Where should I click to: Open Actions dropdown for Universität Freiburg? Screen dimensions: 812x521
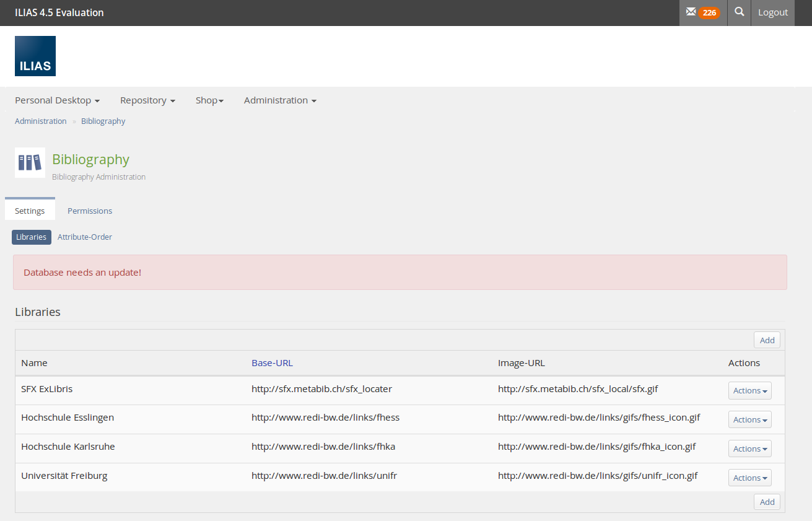point(749,478)
